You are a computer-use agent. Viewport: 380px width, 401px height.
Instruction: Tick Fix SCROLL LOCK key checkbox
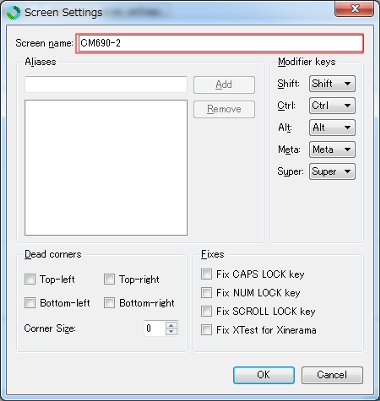click(206, 311)
